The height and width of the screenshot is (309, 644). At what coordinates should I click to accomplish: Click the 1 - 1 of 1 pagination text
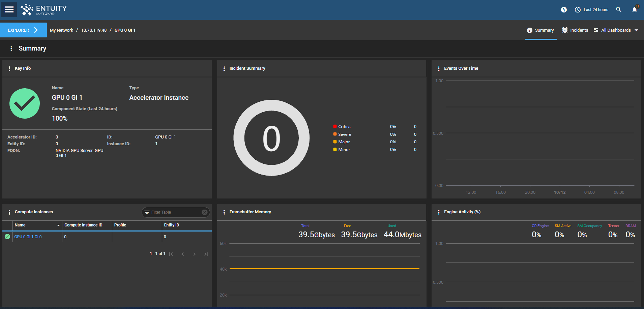pyautogui.click(x=157, y=254)
